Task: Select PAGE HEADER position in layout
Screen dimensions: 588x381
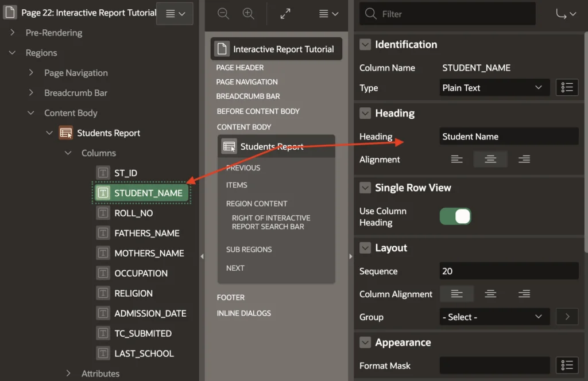Action: coord(240,68)
